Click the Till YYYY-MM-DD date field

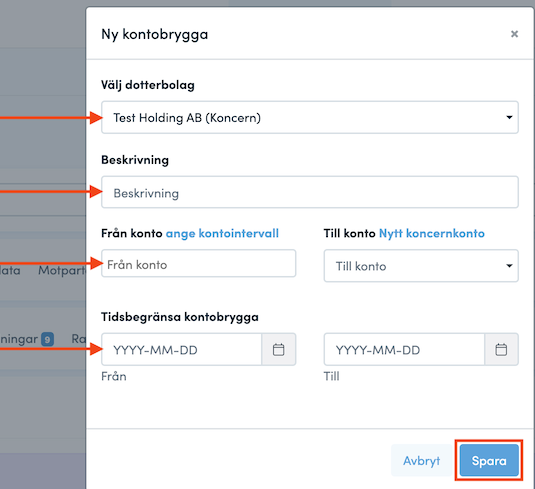pyautogui.click(x=404, y=349)
